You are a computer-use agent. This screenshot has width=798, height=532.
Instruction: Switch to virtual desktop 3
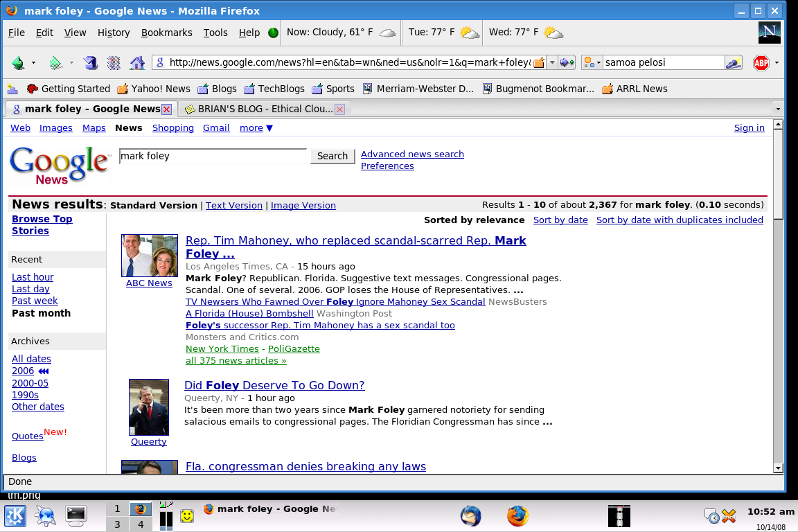point(117,524)
